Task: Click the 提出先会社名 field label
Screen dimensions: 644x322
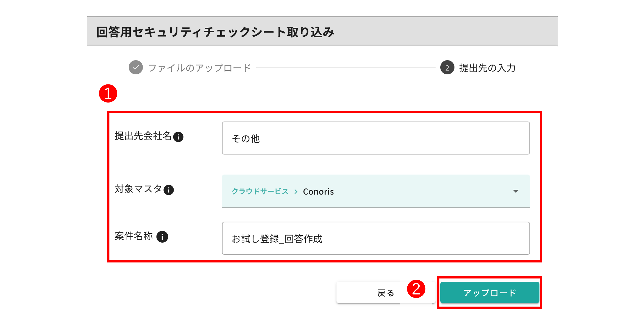Action: [143, 136]
